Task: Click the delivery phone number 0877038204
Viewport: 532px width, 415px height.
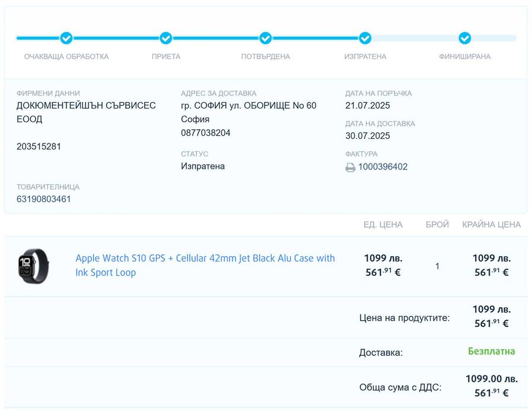Action: click(x=206, y=133)
